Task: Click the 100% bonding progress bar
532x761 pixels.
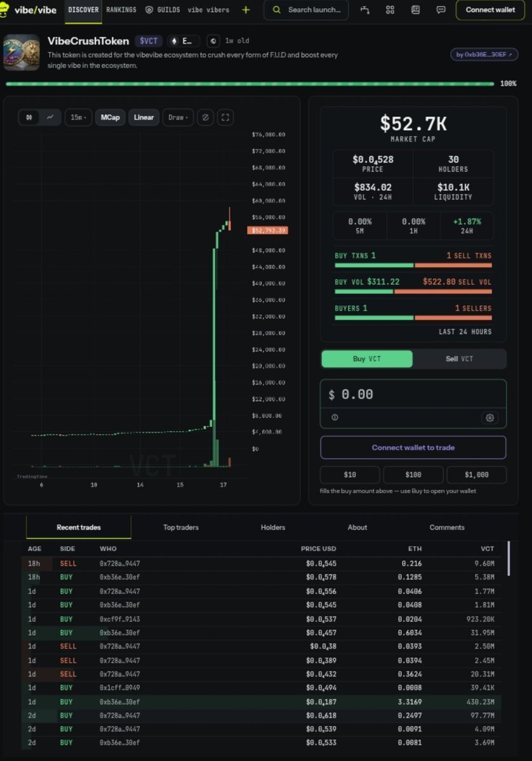Action: click(x=250, y=84)
